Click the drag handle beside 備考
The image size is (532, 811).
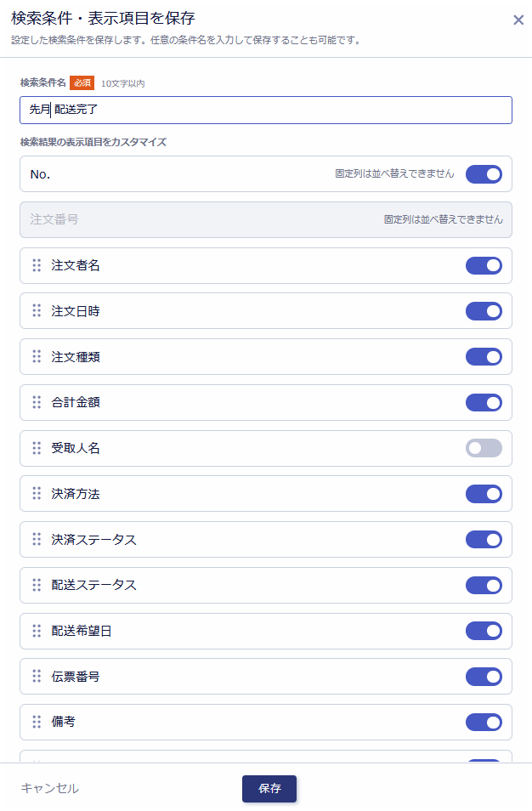coord(37,722)
